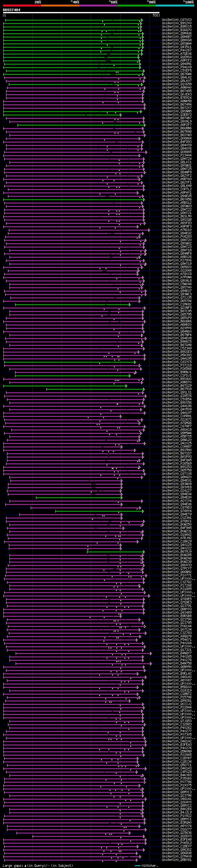Select the UniRef100_B6UHB6 entry
The image size is (197, 868).
[x=177, y=128]
